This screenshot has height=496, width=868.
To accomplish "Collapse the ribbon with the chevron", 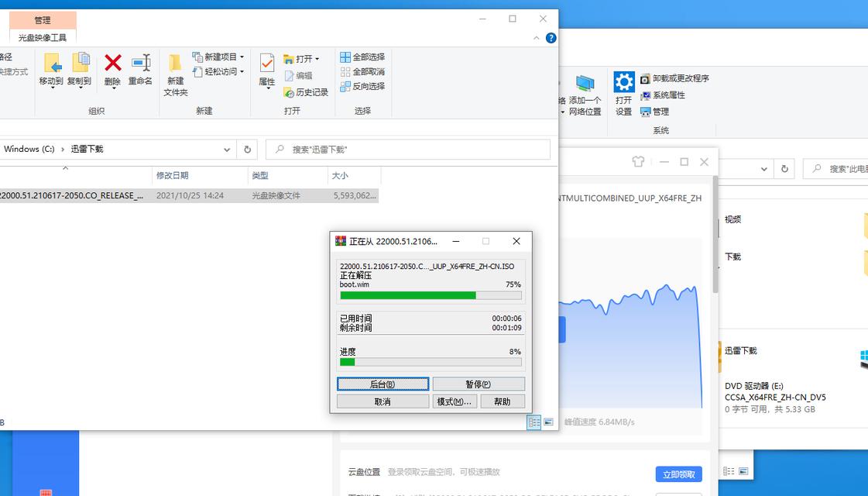I will (536, 38).
